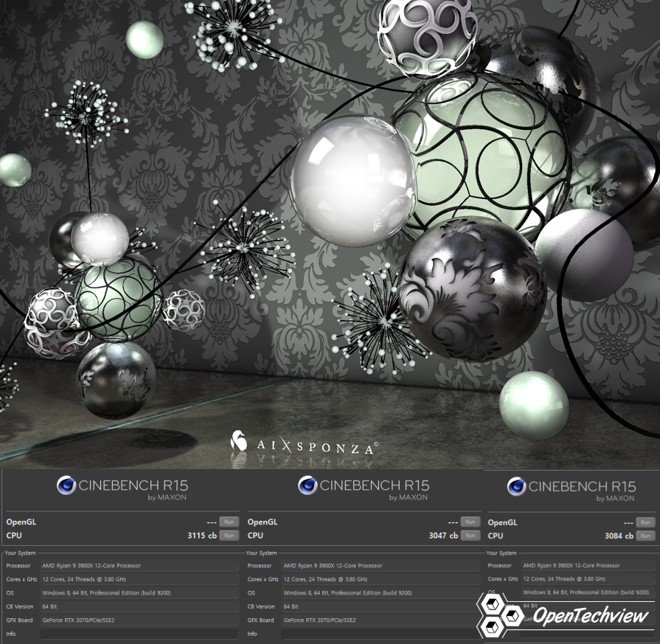Click the AIXSPONZA text in the rendered image
The height and width of the screenshot is (644, 660).
[317, 446]
